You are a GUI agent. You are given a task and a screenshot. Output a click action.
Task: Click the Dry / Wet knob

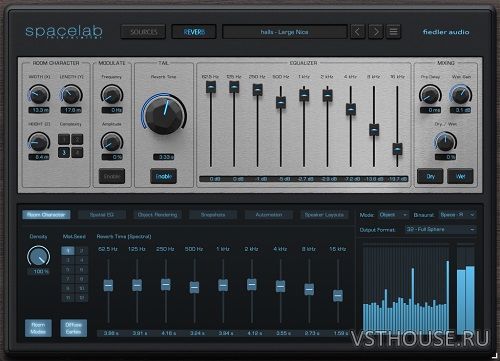[445, 142]
